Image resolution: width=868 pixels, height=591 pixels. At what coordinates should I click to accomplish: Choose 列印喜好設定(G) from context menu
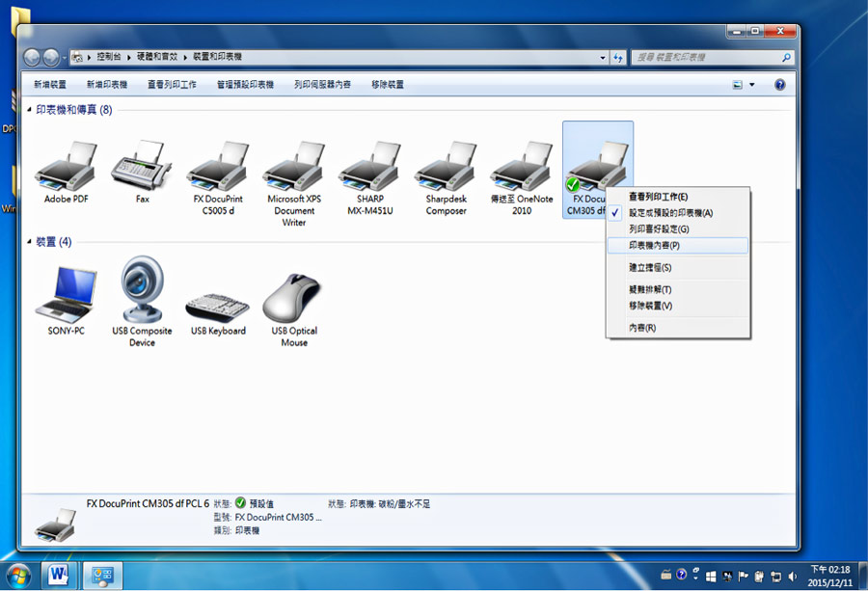pyautogui.click(x=678, y=229)
